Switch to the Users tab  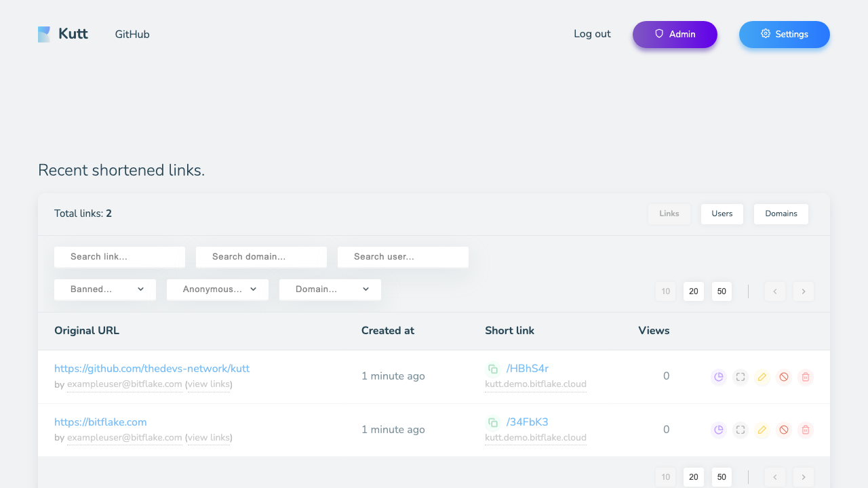tap(722, 213)
